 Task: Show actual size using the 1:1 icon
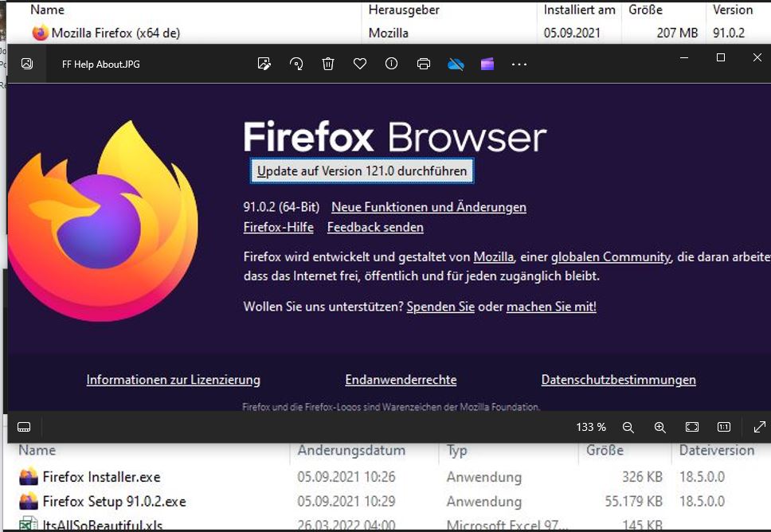[724, 427]
